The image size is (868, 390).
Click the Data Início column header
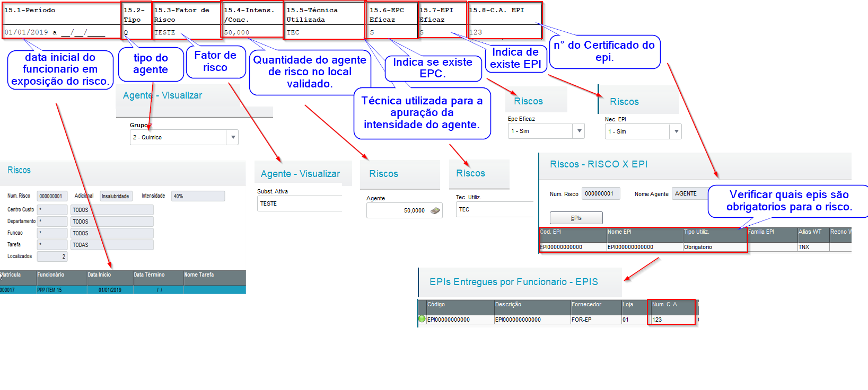(x=110, y=278)
